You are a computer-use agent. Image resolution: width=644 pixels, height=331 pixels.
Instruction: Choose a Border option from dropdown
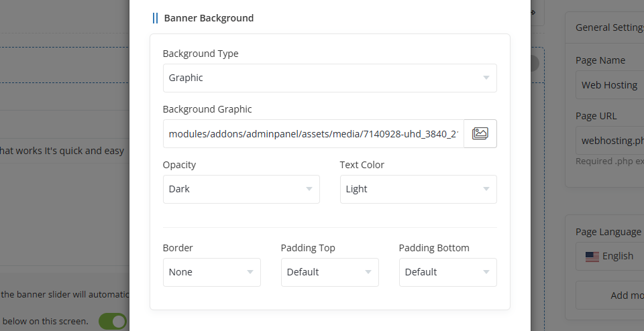pos(211,272)
